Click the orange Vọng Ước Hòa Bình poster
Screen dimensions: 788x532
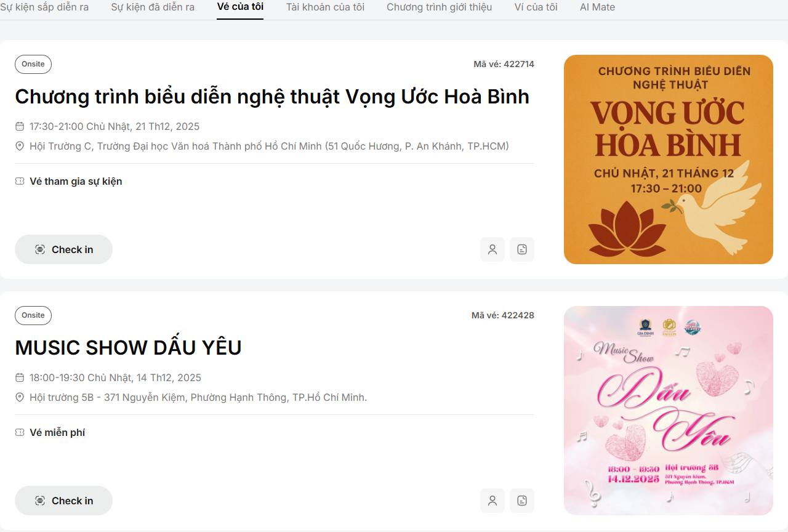[x=668, y=159]
